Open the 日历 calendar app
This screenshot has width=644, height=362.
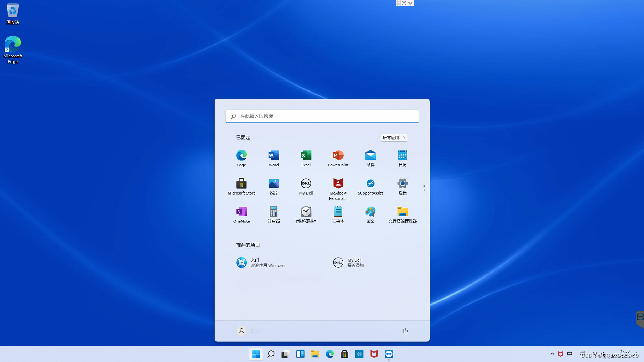402,158
